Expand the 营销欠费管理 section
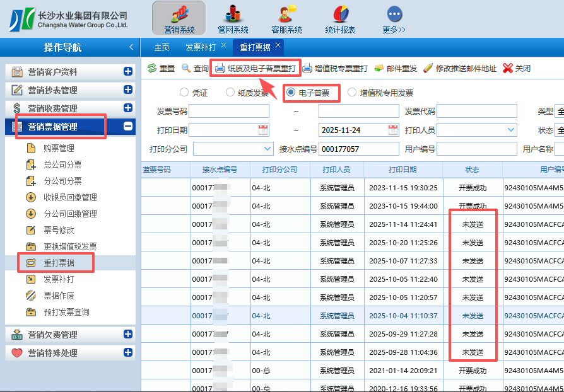564x392 pixels. 128,334
